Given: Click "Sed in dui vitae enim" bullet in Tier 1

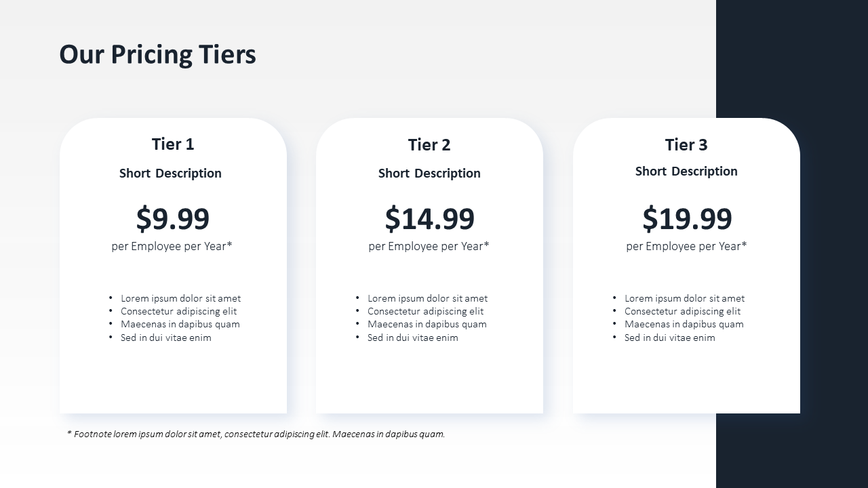Looking at the screenshot, I should coord(166,338).
